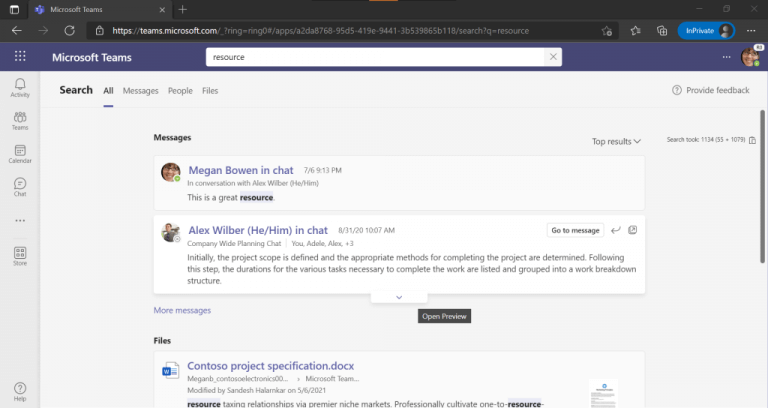The width and height of the screenshot is (768, 408).
Task: Open the Teams section in the sidebar
Action: (x=20, y=120)
